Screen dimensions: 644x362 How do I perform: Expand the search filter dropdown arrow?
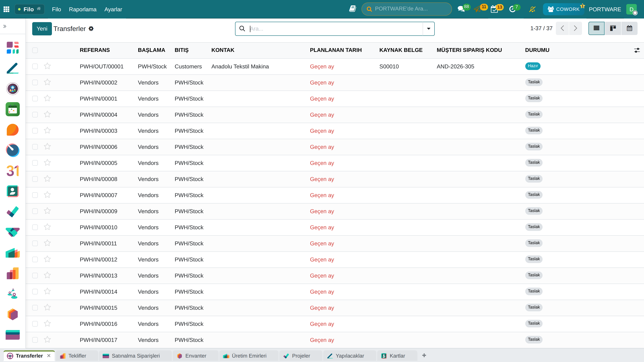pos(428,29)
